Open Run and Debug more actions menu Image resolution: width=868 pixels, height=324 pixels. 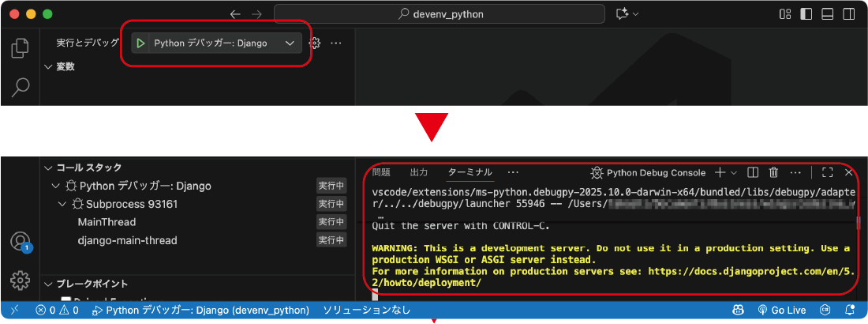336,43
